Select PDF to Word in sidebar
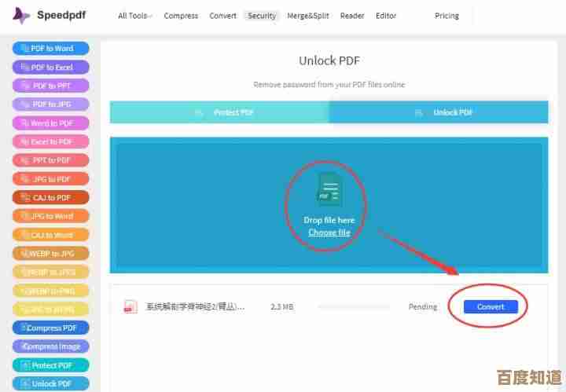 click(51, 49)
